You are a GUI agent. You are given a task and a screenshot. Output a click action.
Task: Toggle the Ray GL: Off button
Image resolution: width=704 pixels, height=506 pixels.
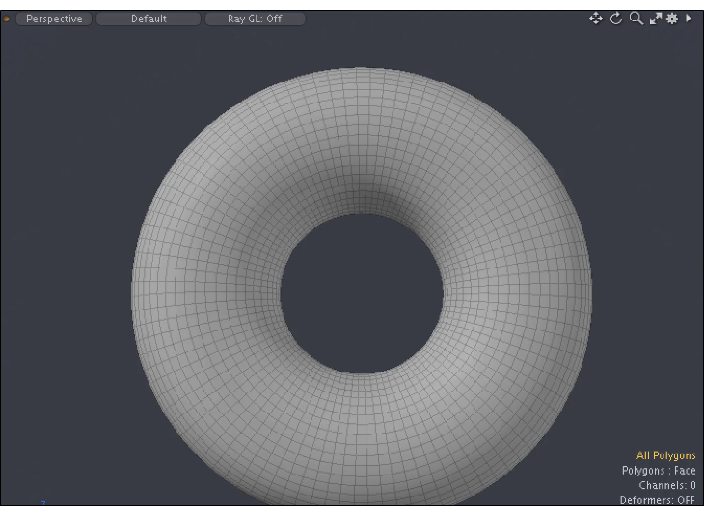point(255,19)
